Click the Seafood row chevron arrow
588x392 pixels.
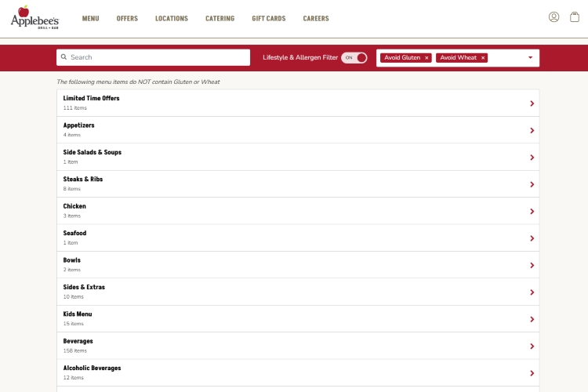pyautogui.click(x=532, y=238)
